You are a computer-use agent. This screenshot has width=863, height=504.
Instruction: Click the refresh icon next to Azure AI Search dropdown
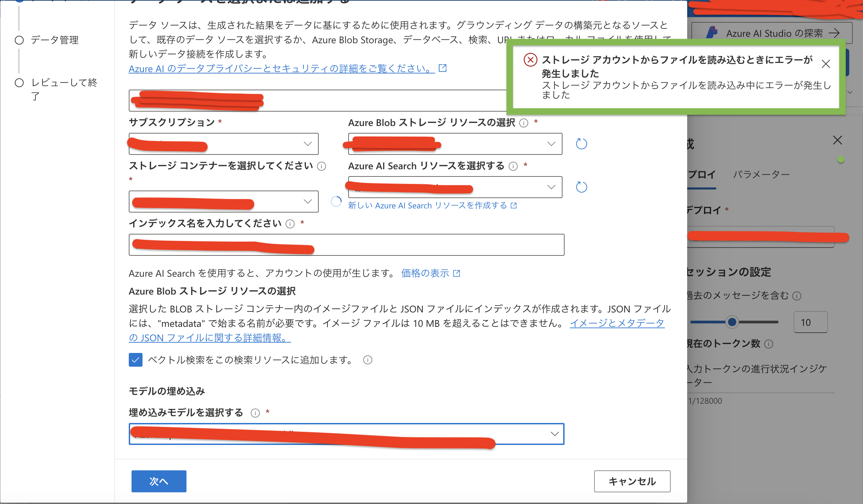[581, 187]
